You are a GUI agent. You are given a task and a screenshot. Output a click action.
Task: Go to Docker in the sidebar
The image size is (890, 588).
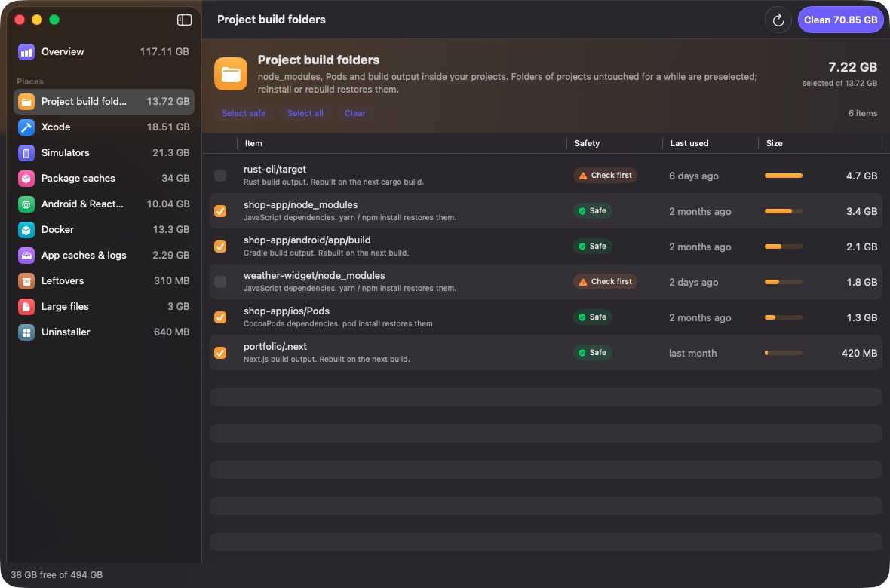(x=104, y=230)
